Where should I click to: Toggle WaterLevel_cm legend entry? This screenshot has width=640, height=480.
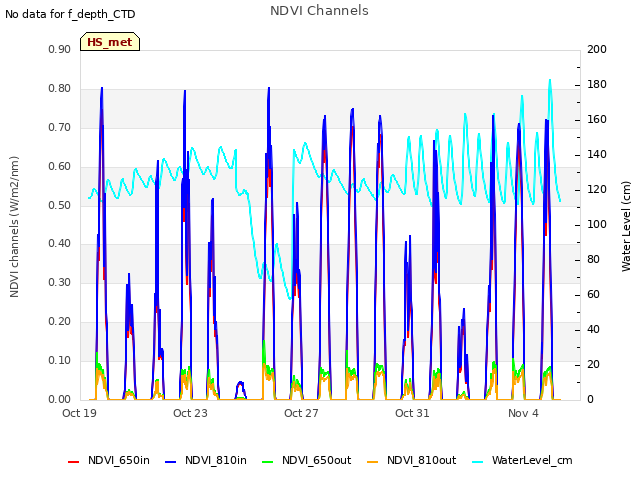(522, 460)
